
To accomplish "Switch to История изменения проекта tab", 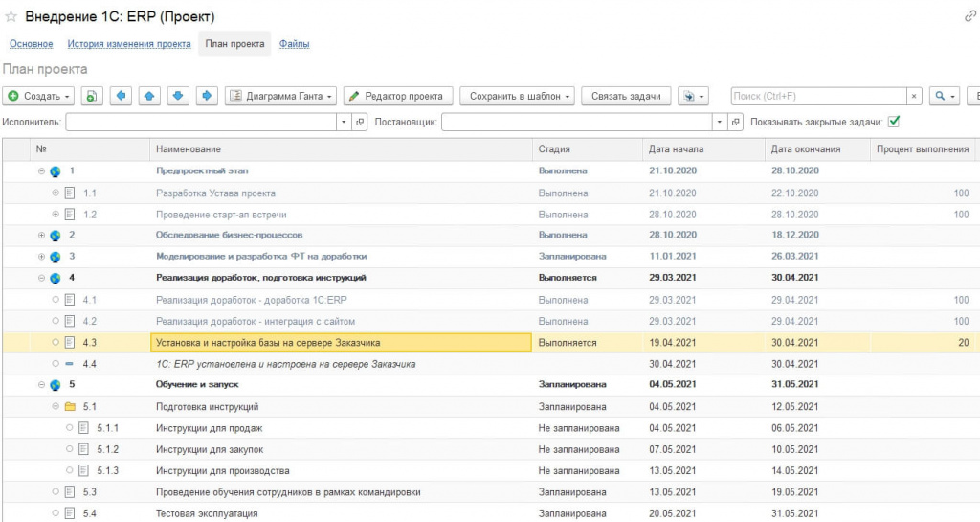I will click(x=128, y=44).
